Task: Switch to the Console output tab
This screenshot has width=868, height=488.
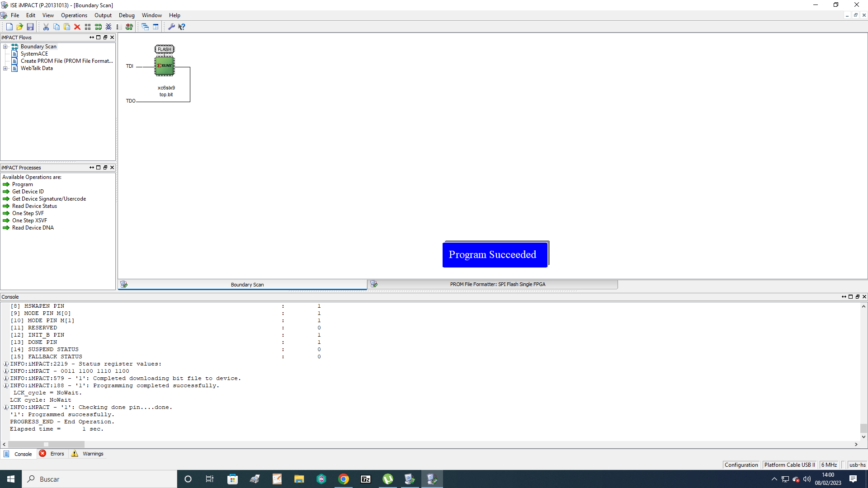Action: [x=19, y=454]
